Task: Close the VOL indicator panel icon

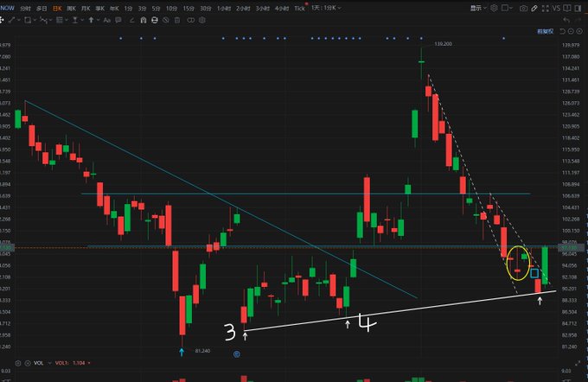Action: tap(28, 363)
